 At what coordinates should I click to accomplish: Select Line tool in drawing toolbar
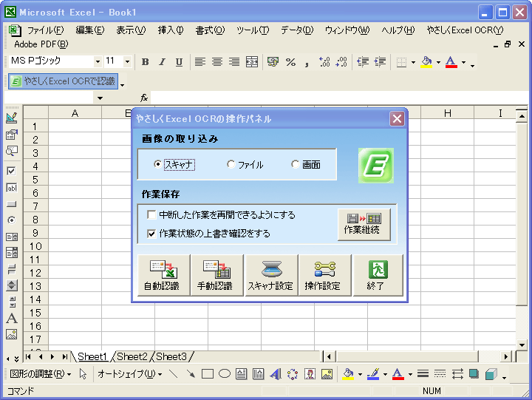pos(174,374)
